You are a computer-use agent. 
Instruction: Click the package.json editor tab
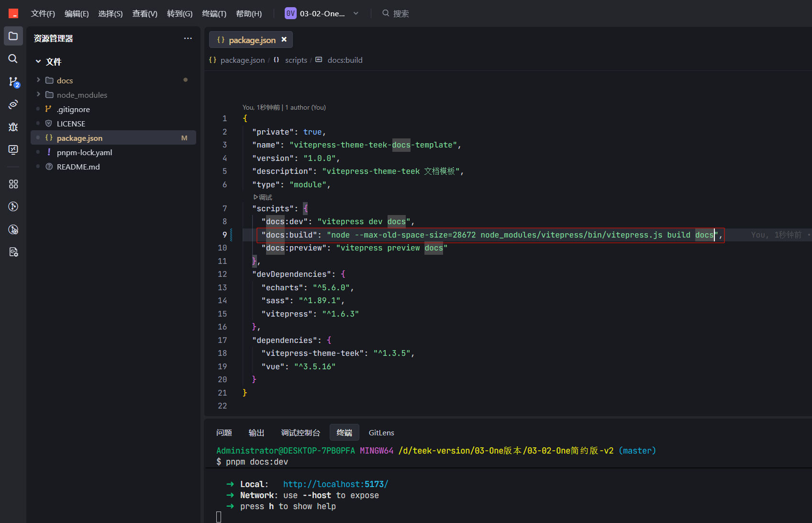(251, 40)
